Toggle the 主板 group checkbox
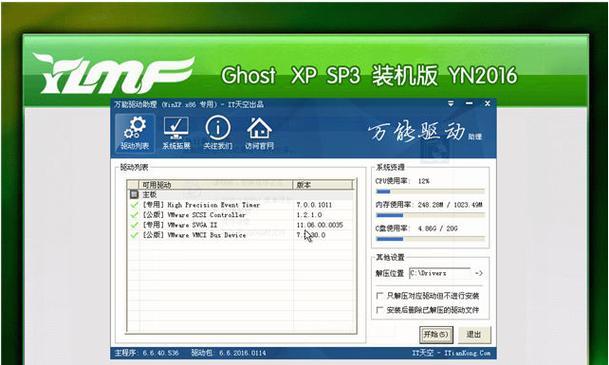 (134, 195)
